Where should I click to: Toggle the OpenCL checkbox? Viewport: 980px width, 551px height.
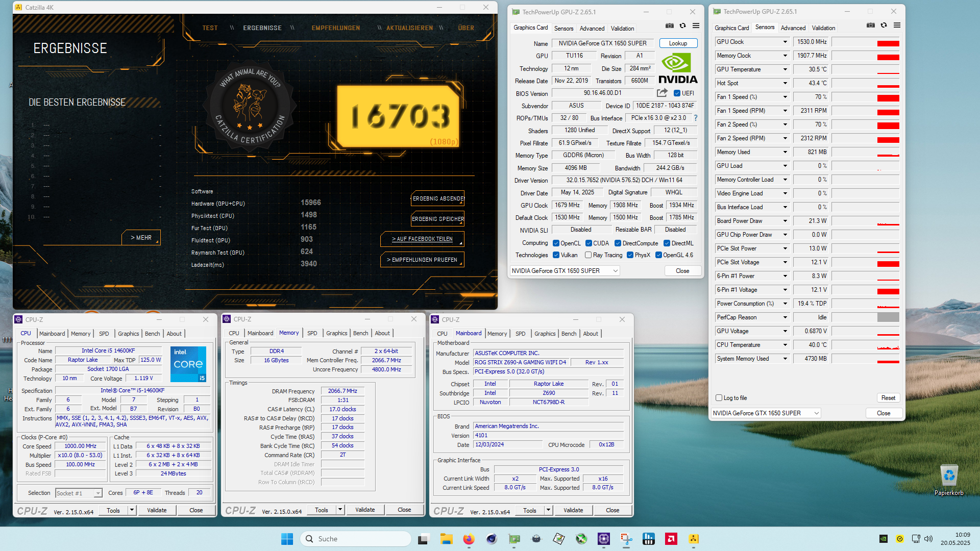(556, 243)
